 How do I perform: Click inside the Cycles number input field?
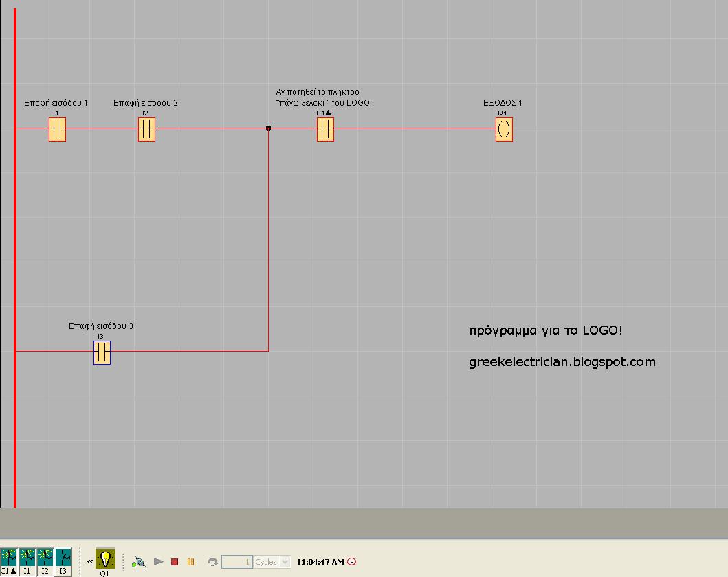pos(237,561)
